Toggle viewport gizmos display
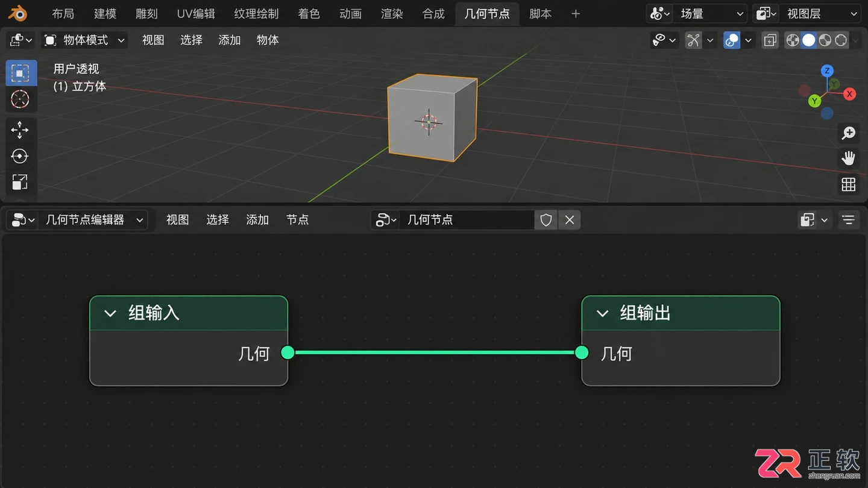The width and height of the screenshot is (868, 488). (694, 40)
